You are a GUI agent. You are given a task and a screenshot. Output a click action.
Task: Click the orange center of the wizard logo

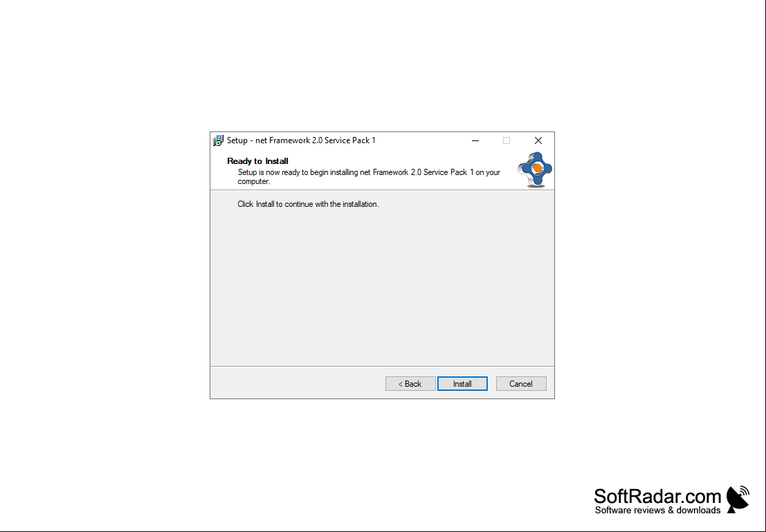click(537, 168)
